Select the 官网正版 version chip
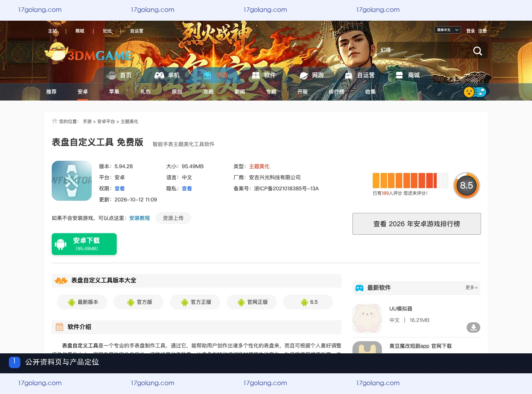Viewport: 532px width, 394px height. (x=252, y=302)
